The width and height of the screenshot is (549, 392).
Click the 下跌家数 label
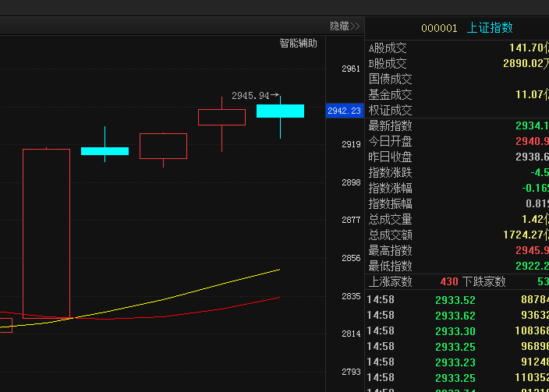click(x=483, y=282)
